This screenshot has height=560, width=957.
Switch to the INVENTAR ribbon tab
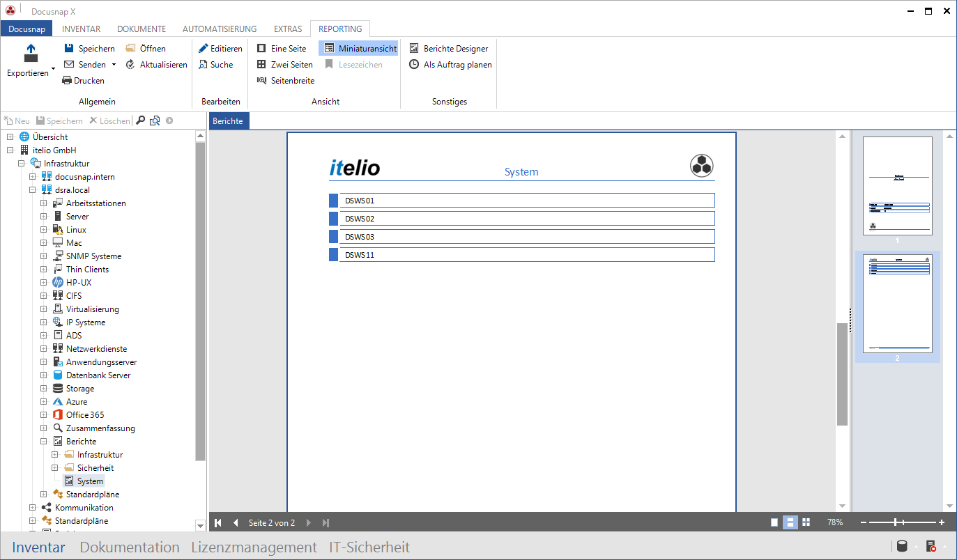pos(82,29)
